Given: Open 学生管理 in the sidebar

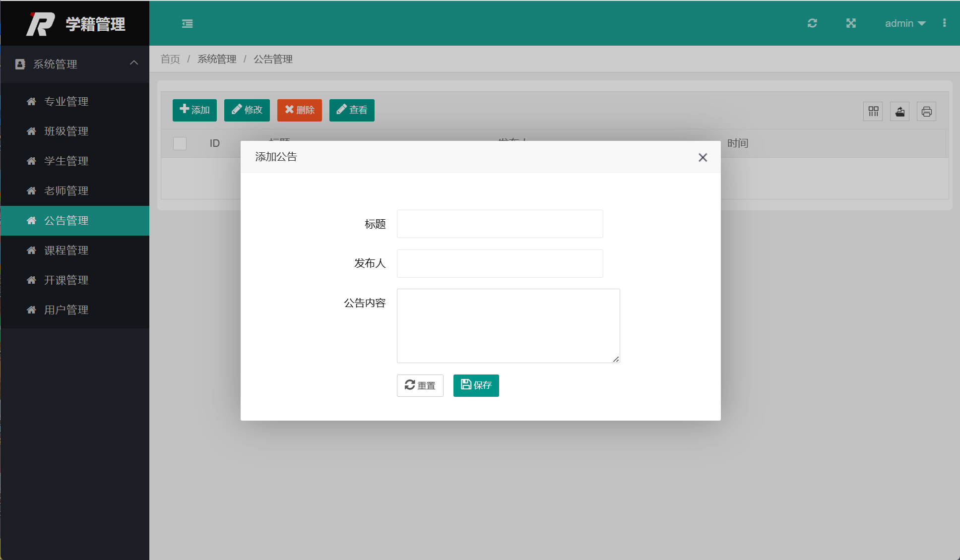Looking at the screenshot, I should pos(66,161).
